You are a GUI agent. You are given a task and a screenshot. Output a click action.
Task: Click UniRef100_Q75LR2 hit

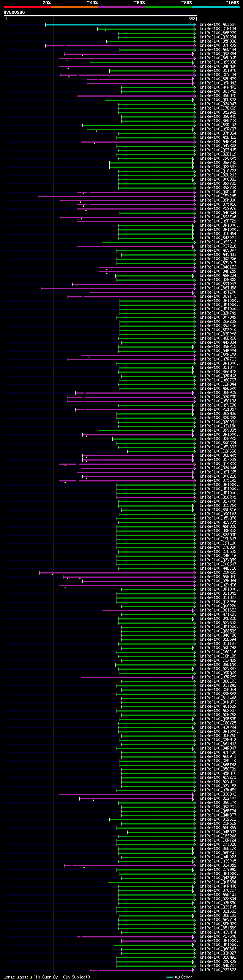pyautogui.click(x=218, y=480)
